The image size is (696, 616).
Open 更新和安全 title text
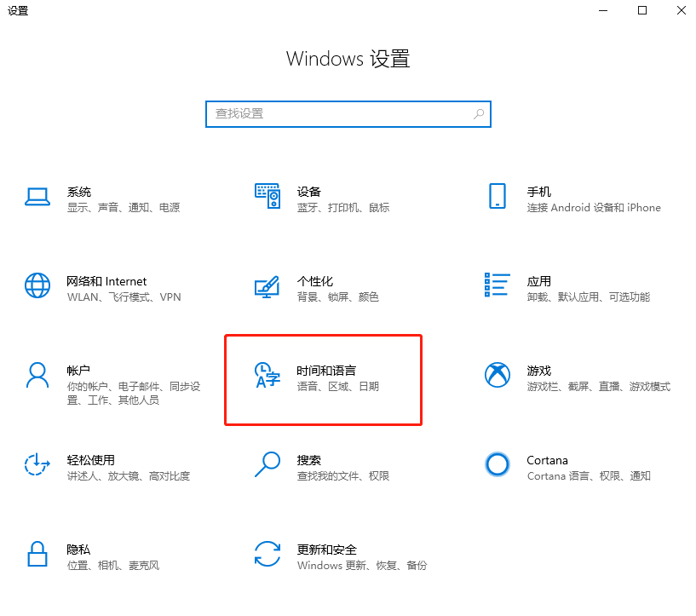[x=326, y=550]
